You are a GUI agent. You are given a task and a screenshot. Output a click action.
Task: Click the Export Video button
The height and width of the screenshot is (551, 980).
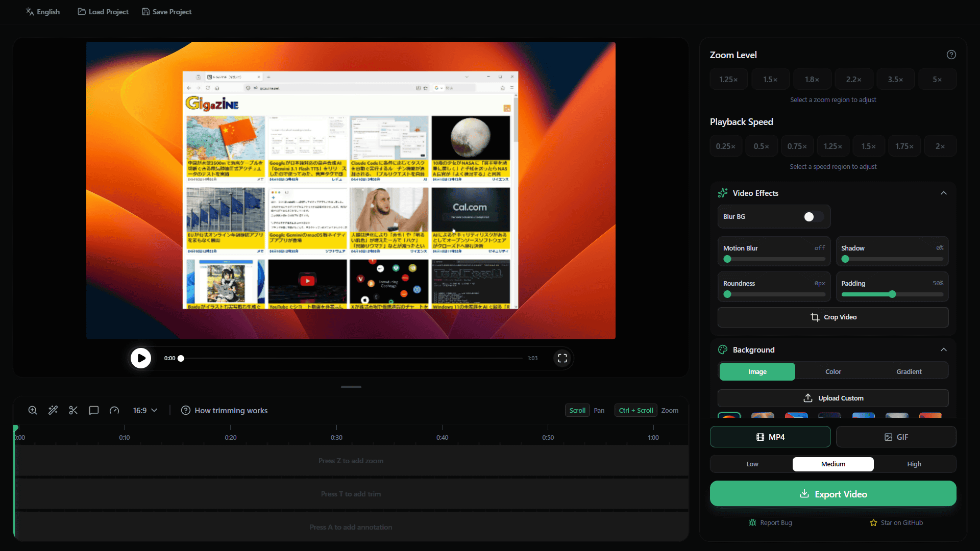(833, 494)
